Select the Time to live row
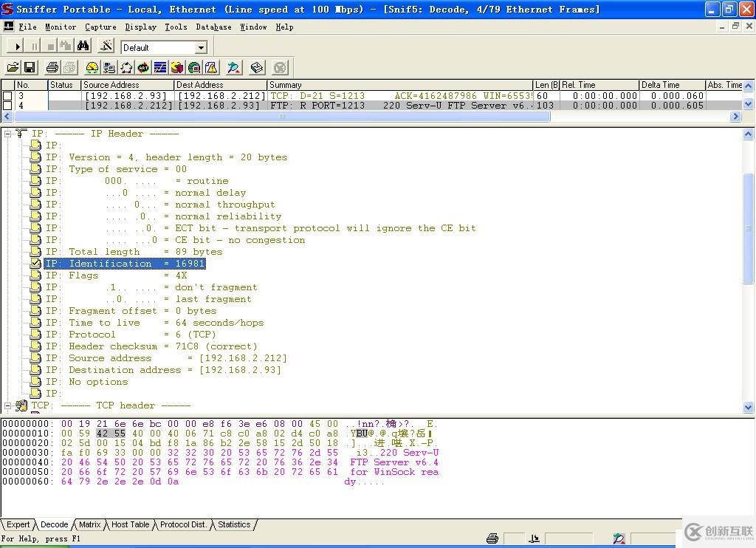This screenshot has width=756, height=548. 155,323
